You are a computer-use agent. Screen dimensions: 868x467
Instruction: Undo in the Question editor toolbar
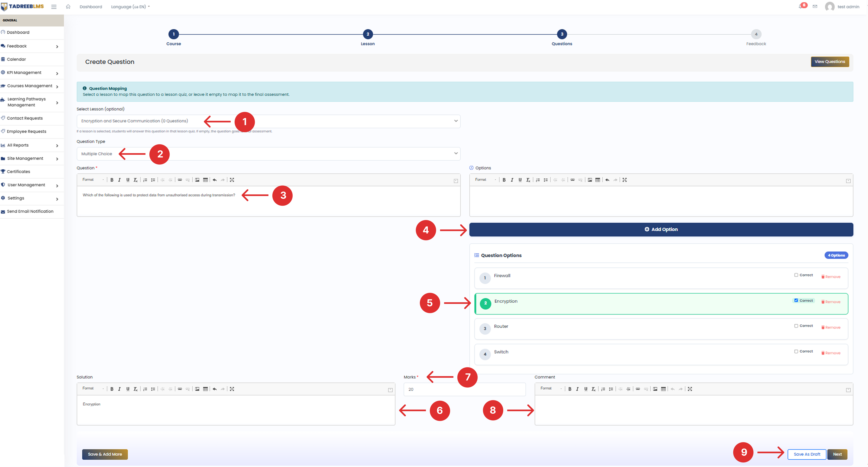coord(215,180)
